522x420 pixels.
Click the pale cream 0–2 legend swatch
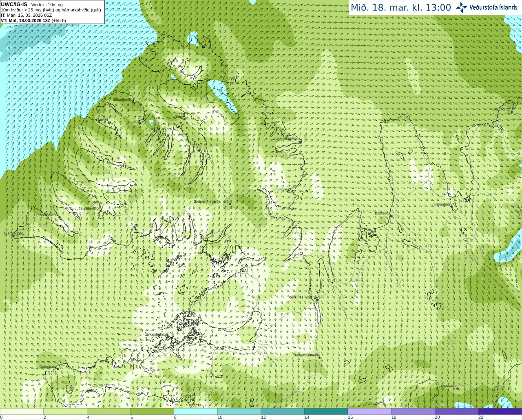[22, 411]
